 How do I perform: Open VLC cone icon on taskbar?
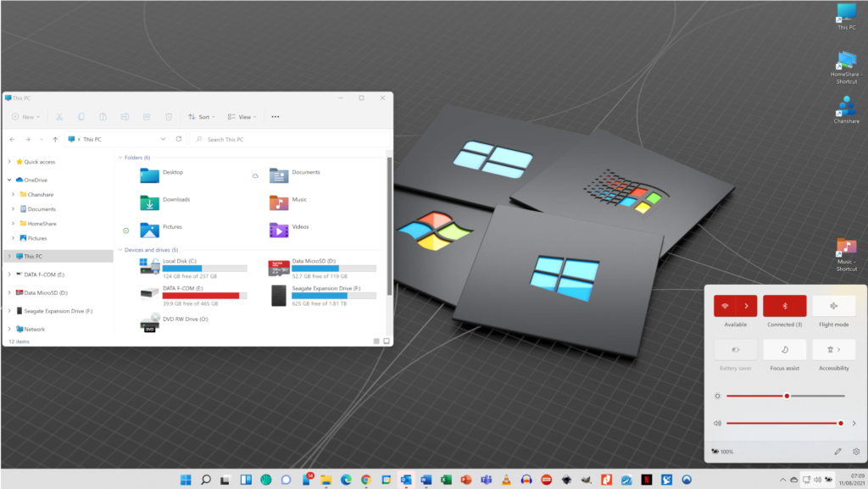tap(507, 480)
